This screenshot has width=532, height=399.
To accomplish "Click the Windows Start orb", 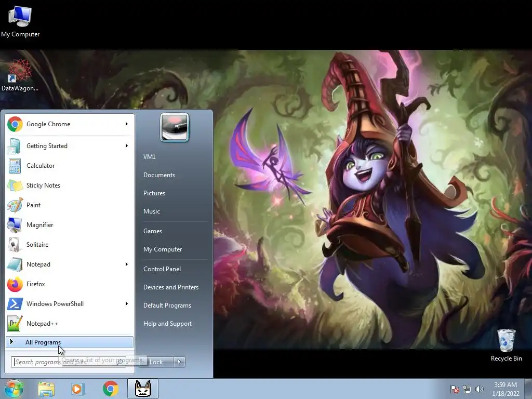I will point(14,389).
